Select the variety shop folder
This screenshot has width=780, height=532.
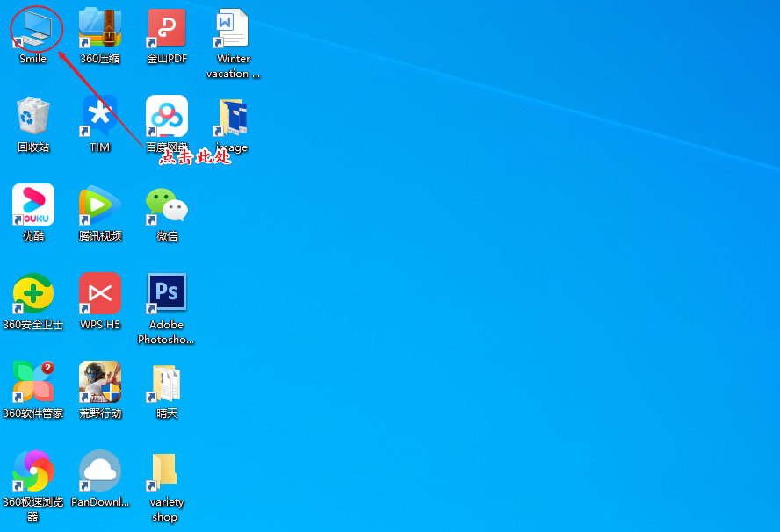click(162, 471)
